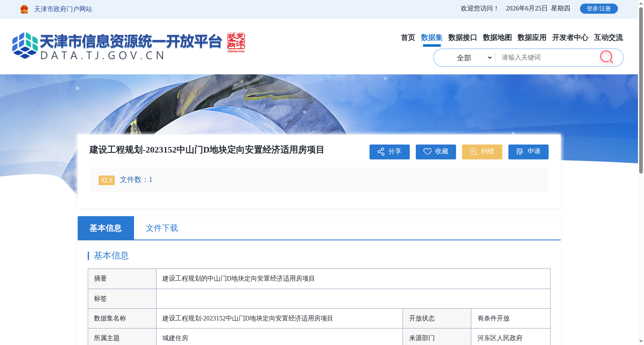The image size is (644, 345).
Task: Click the 文件数：1 text
Action: [x=136, y=180]
